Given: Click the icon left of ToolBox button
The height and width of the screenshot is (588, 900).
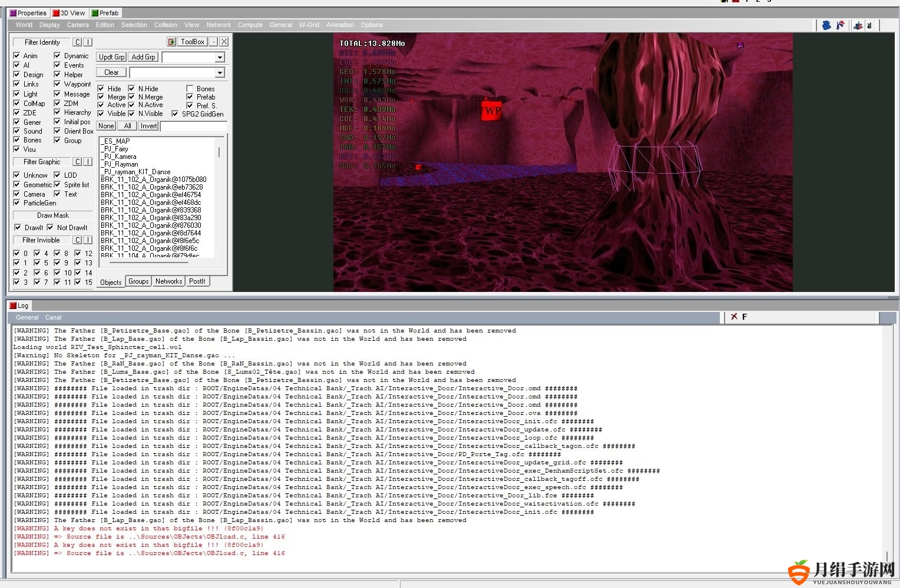Looking at the screenshot, I should click(171, 42).
